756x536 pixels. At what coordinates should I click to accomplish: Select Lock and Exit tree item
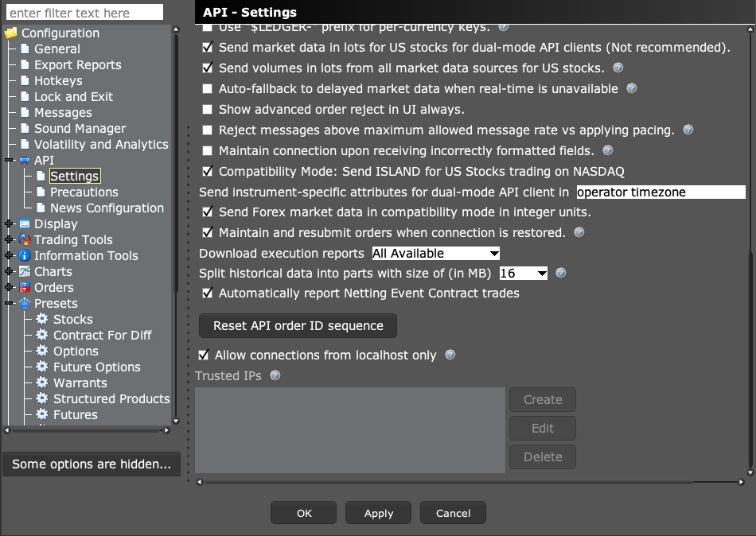pos(73,96)
